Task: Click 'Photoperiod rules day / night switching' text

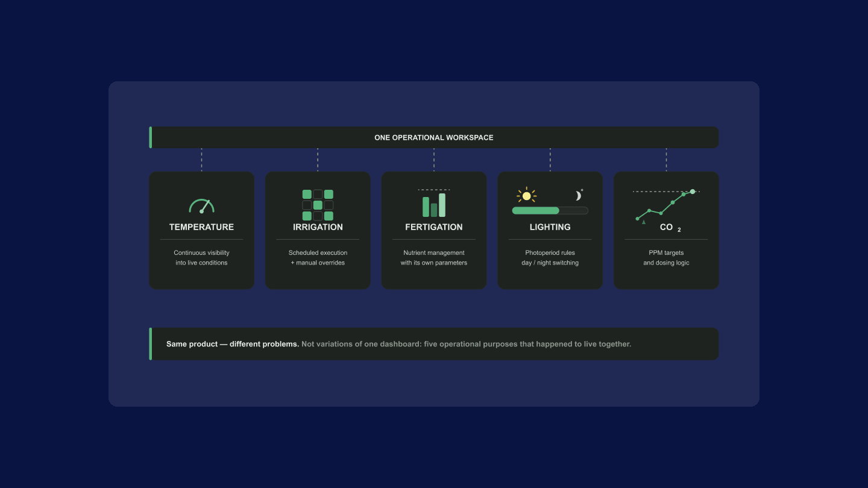Action: [550, 258]
